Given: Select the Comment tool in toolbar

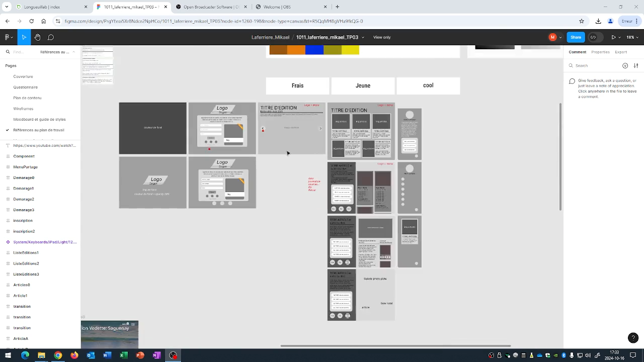Looking at the screenshot, I should (x=51, y=37).
